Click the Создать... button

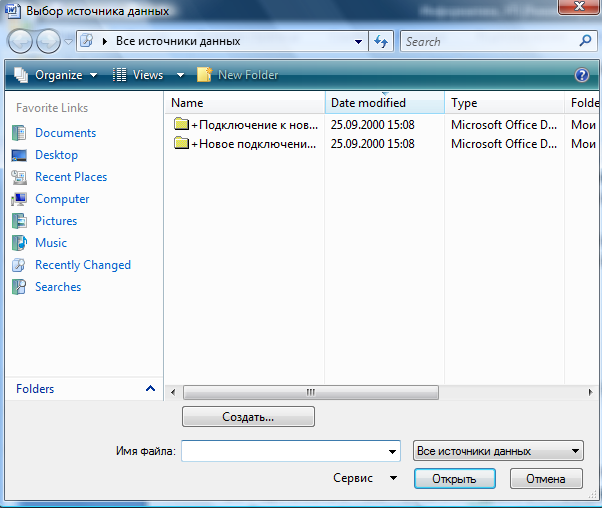coord(248,417)
